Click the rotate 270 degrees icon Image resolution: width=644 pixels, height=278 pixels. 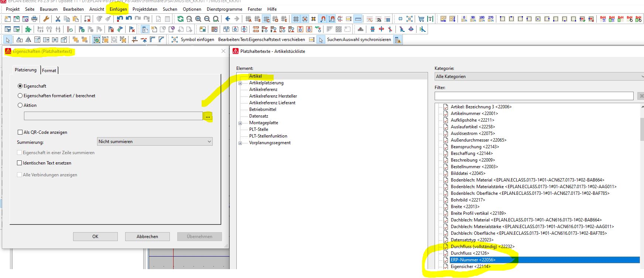point(491,19)
